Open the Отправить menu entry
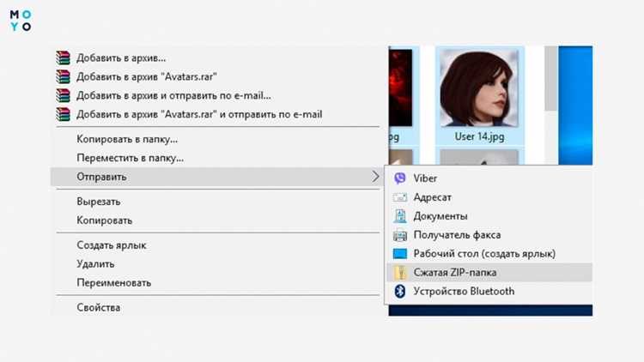 pyautogui.click(x=218, y=177)
